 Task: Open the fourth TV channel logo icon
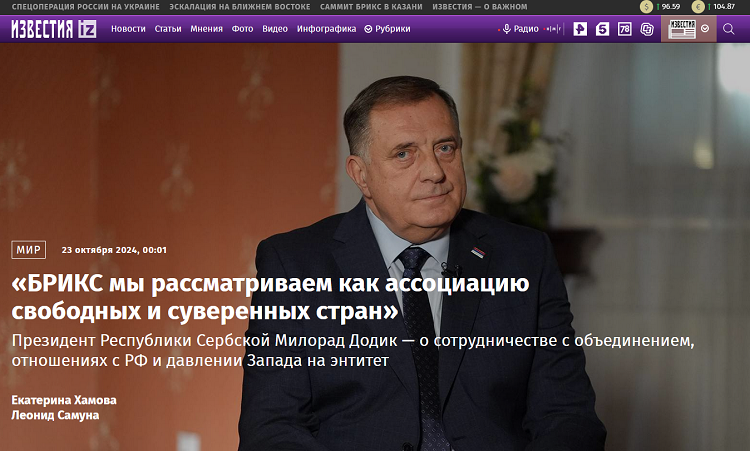[x=647, y=29]
